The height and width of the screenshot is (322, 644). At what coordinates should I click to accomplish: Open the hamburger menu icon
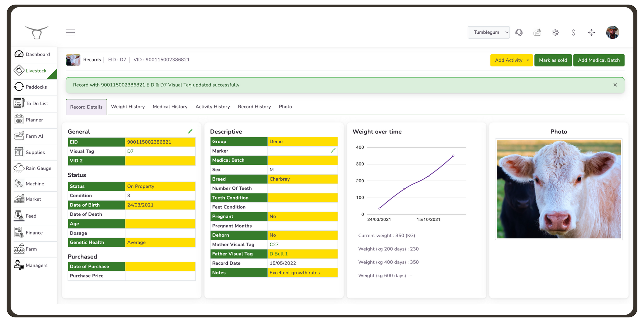click(70, 32)
